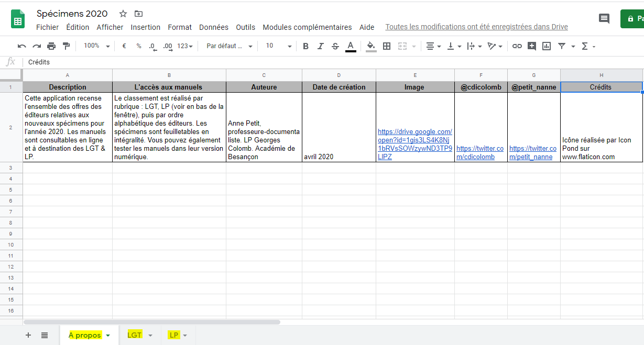Open the Outils menu
Viewport: 644px width, 345px height.
[246, 27]
